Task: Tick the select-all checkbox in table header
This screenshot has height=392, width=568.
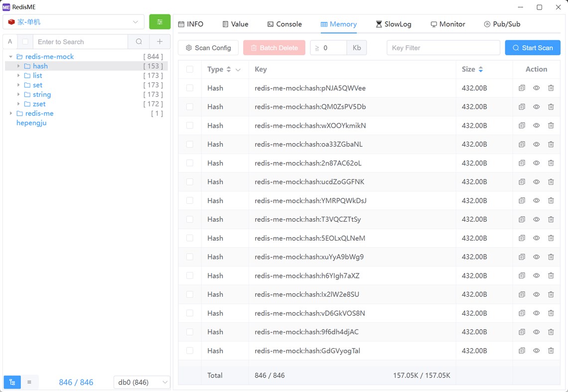Action: point(190,69)
